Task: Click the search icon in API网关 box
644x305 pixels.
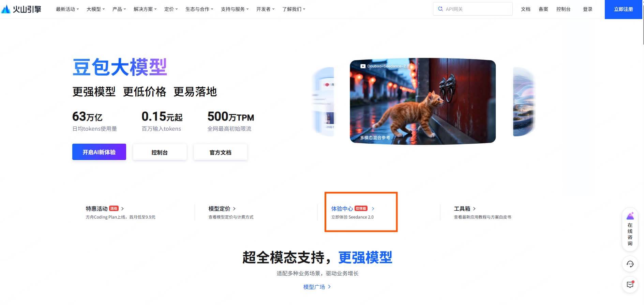Action: coord(440,9)
